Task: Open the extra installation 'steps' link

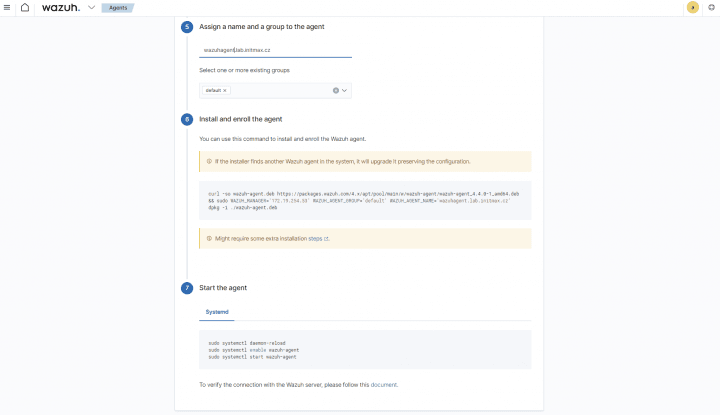Action: click(x=317, y=239)
